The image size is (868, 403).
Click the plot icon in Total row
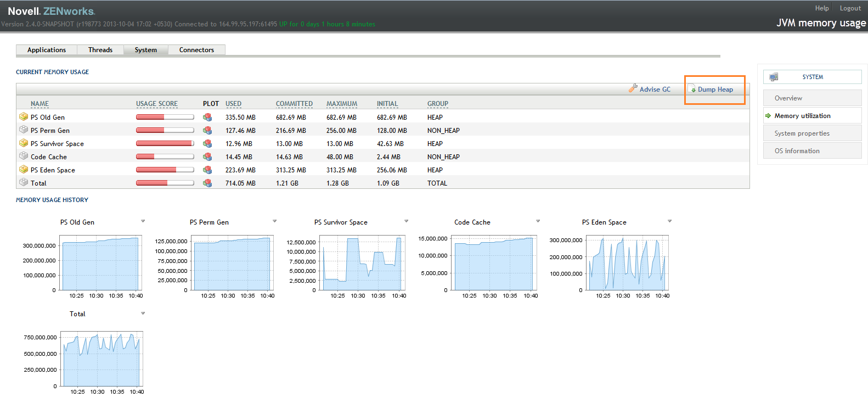click(x=207, y=183)
